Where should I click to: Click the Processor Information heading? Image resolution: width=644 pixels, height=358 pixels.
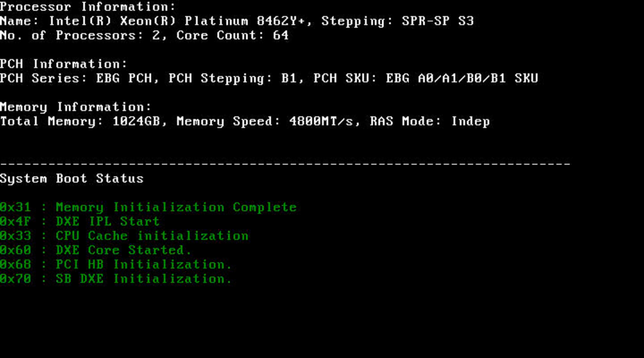(88, 7)
